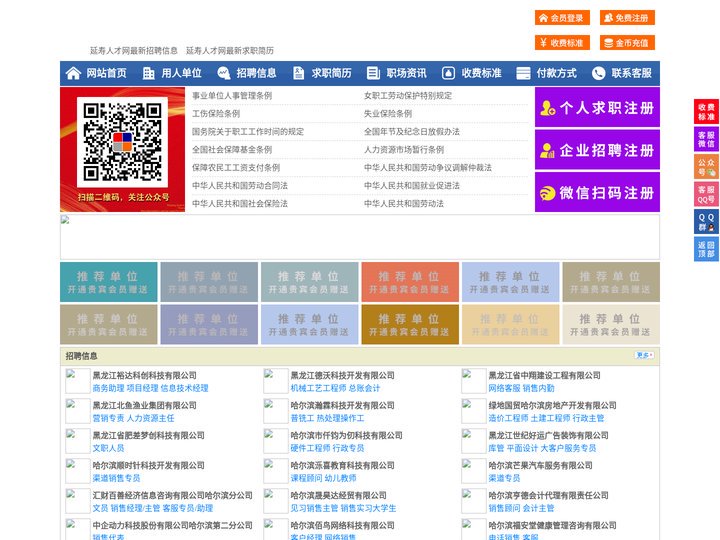Open 网站首页 menu item

click(106, 73)
